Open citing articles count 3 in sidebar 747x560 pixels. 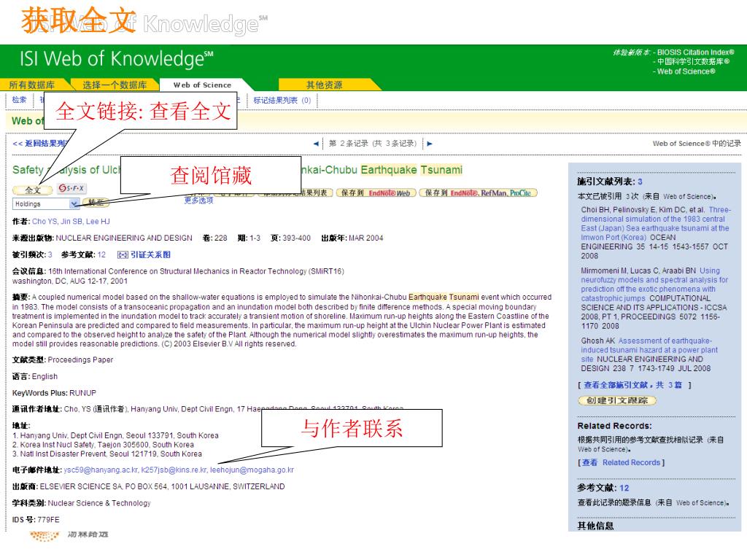pos(640,182)
